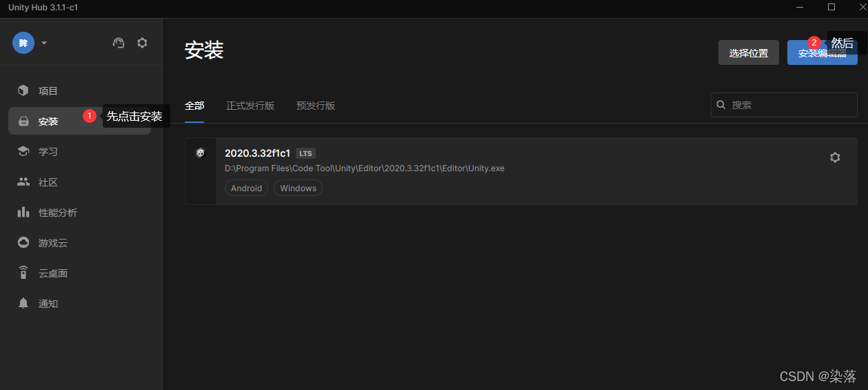Click the 游戏云 cloud icon
Viewport: 868px width, 390px height.
23,242
